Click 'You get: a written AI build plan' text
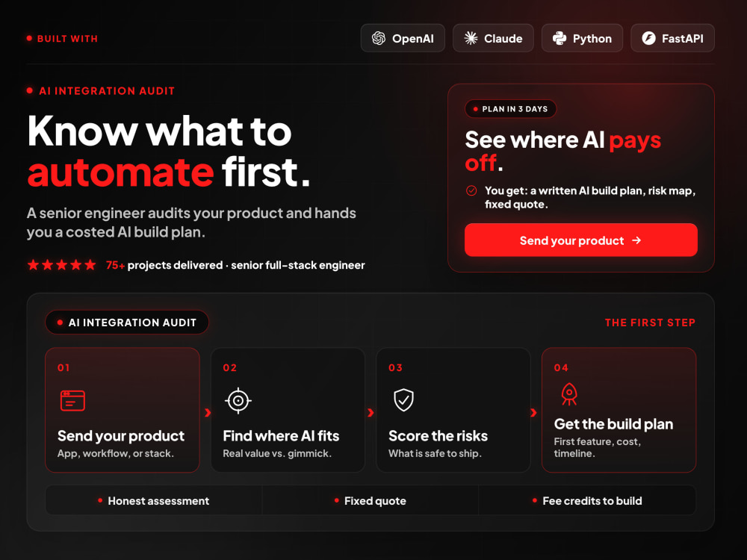Screen dimensions: 747x560 [x=590, y=197]
